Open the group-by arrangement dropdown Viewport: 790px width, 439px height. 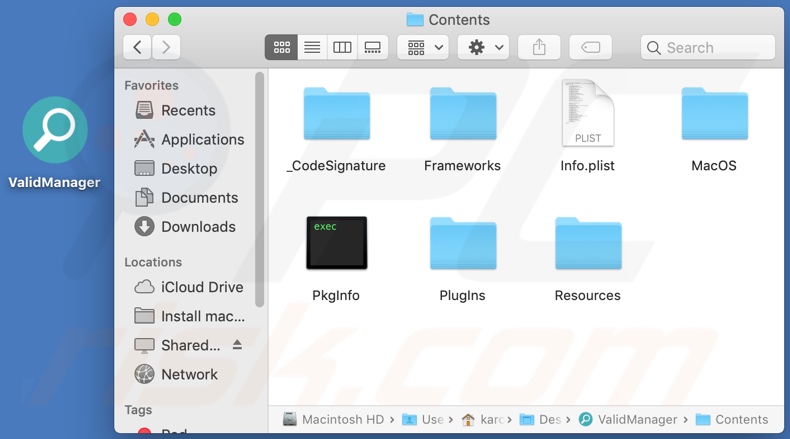tap(423, 47)
